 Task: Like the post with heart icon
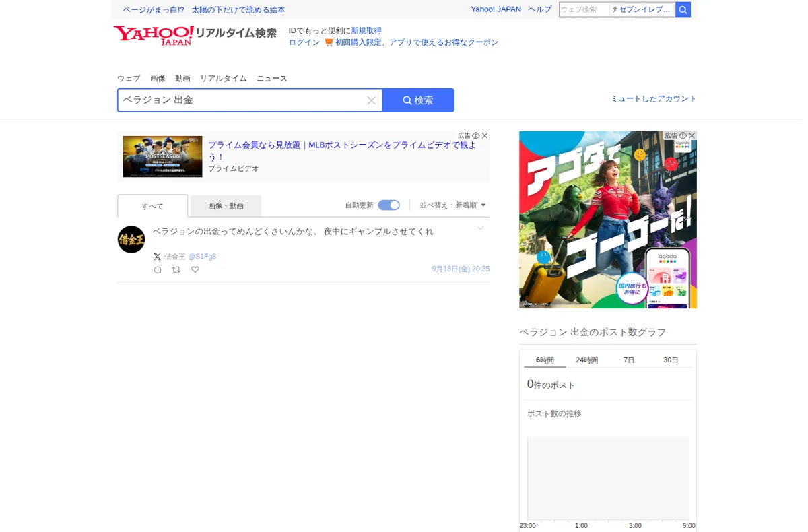[195, 269]
